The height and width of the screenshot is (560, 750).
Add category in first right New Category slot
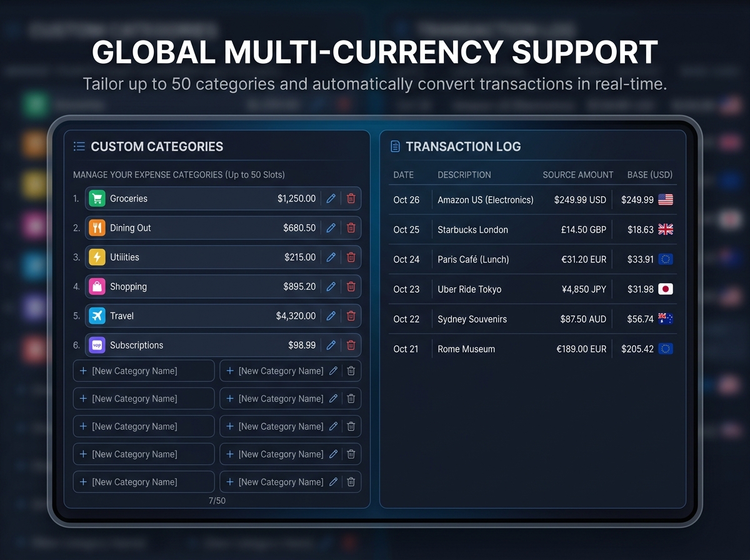coord(230,371)
